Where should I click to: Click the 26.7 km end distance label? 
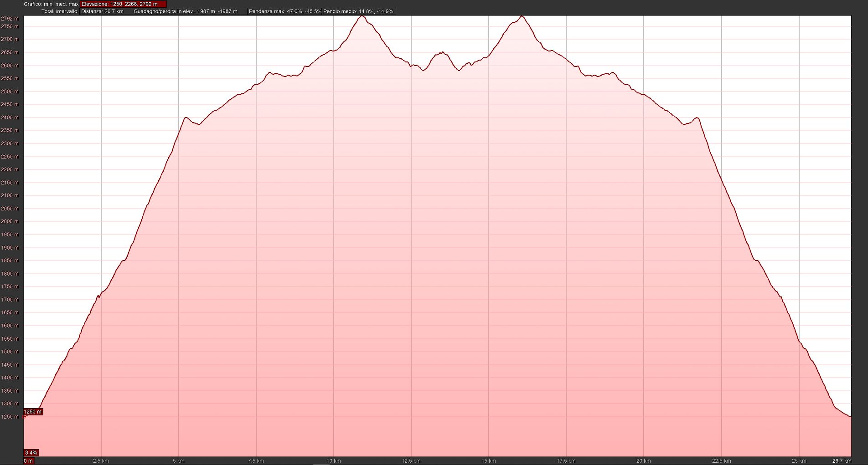pyautogui.click(x=842, y=461)
